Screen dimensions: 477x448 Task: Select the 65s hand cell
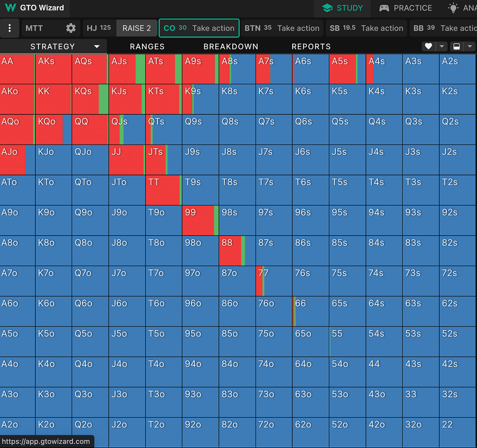[347, 311]
